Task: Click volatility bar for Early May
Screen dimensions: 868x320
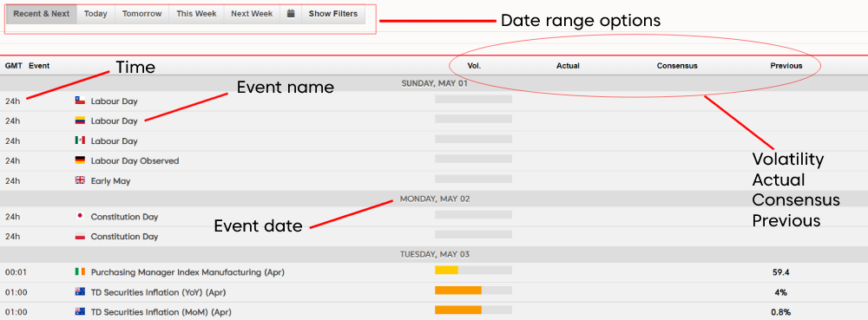Action: [x=473, y=179]
